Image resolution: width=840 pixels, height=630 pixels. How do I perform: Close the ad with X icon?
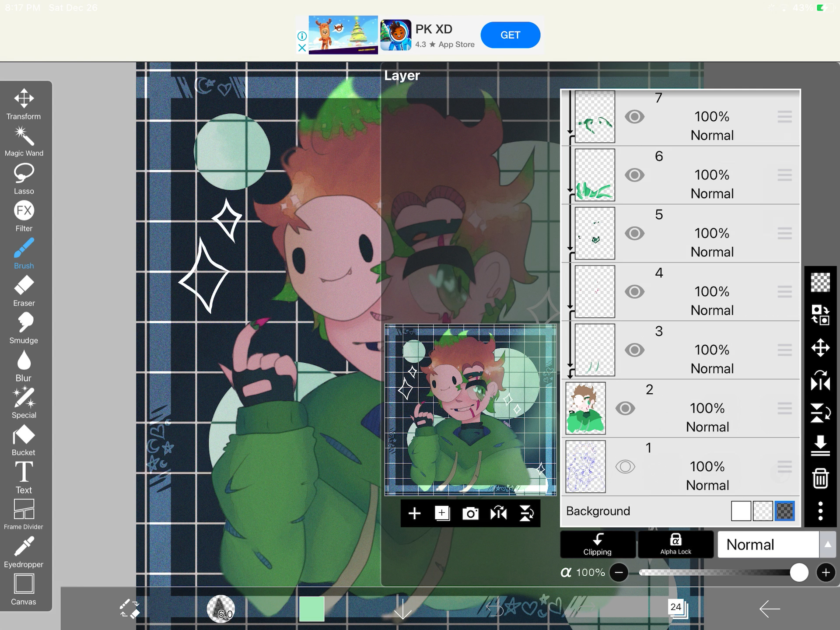[302, 48]
